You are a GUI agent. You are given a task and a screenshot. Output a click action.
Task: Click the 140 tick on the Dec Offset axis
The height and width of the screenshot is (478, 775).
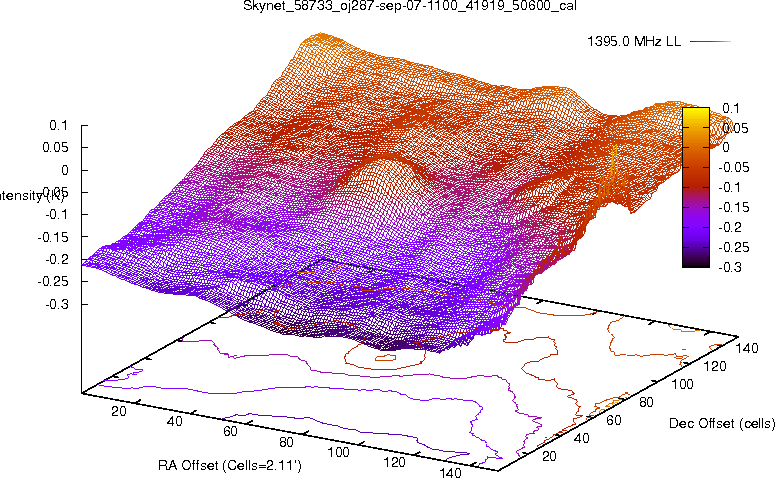point(747,348)
